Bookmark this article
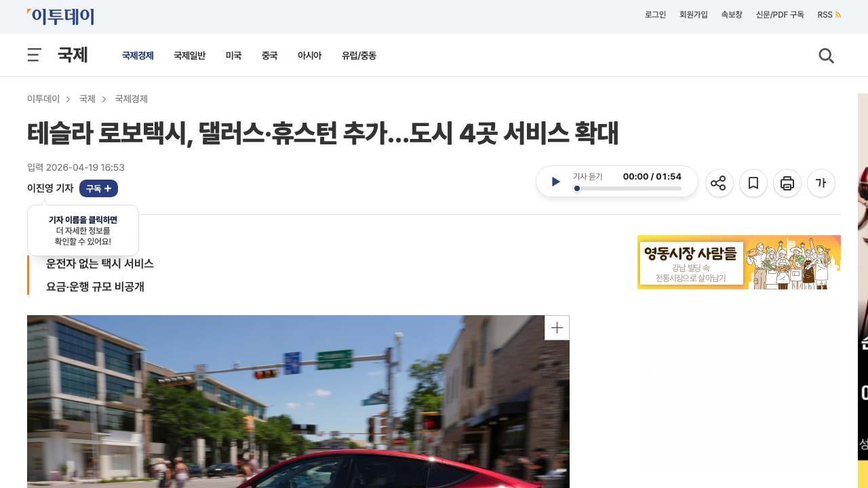The width and height of the screenshot is (868, 488). click(x=753, y=183)
